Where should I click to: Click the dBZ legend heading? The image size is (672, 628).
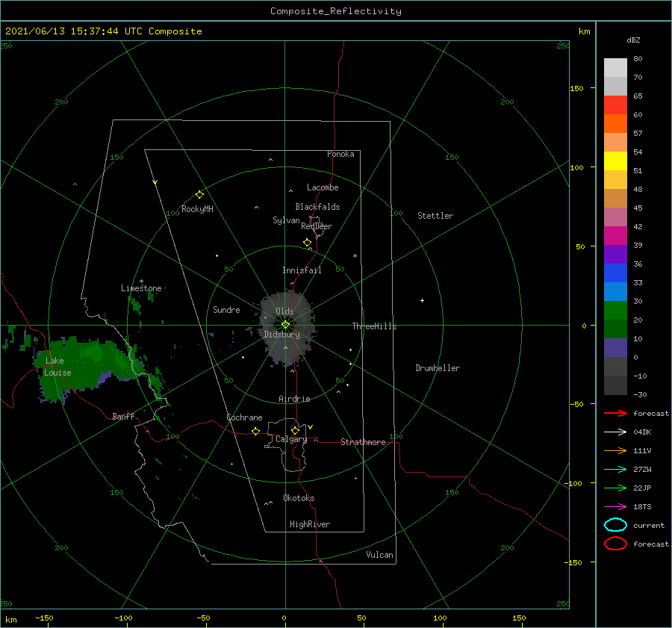click(x=633, y=40)
